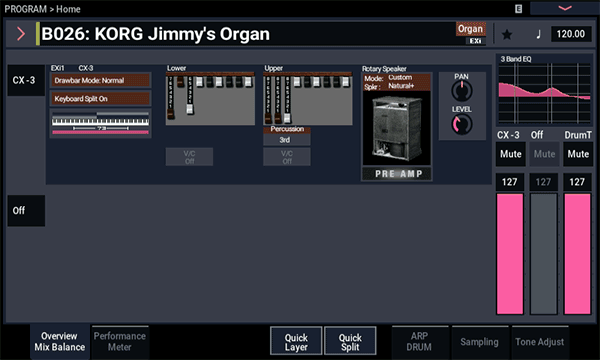This screenshot has height=360, width=600.
Task: Open the Organ category selector
Action: [x=471, y=29]
